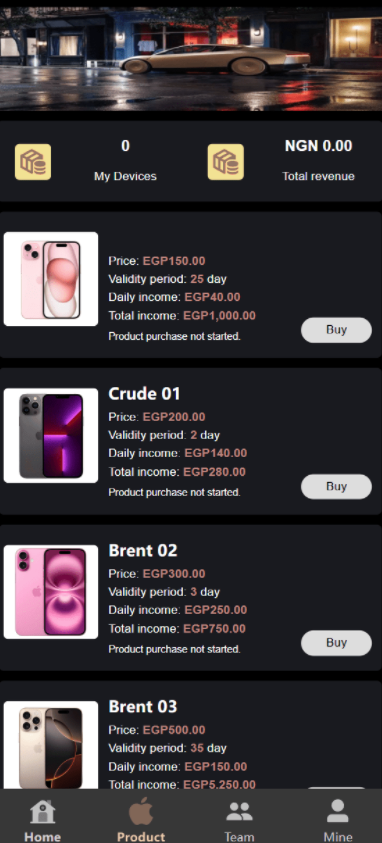The width and height of the screenshot is (382, 843).
Task: Open the Crude 01 phone image
Action: 51,435
